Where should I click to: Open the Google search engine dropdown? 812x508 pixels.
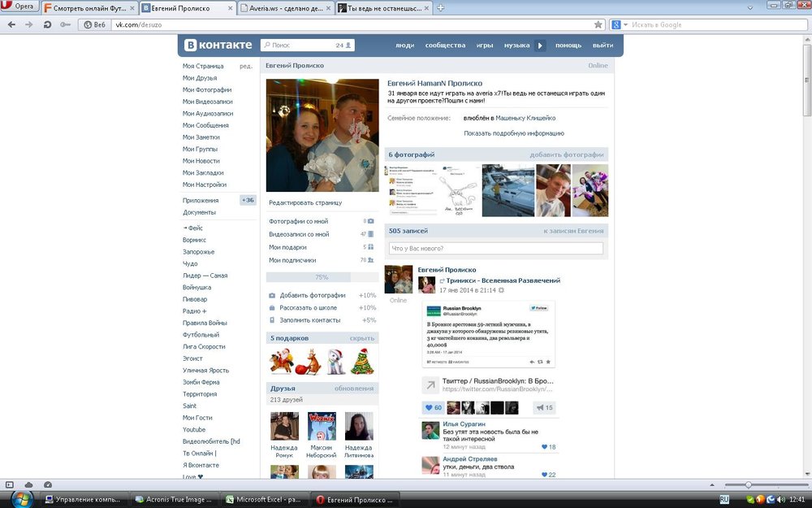tap(619, 24)
